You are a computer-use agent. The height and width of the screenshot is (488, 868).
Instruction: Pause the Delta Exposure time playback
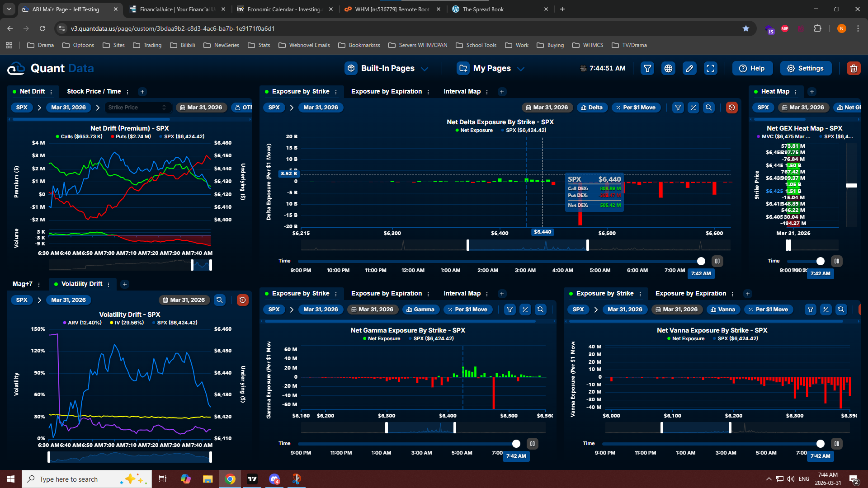[x=717, y=261]
